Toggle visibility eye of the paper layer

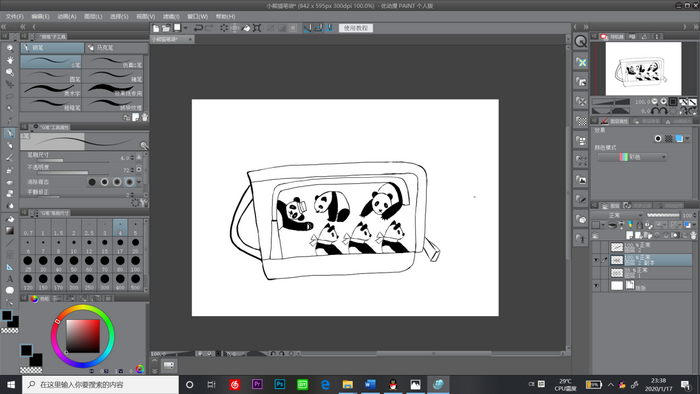pos(596,286)
